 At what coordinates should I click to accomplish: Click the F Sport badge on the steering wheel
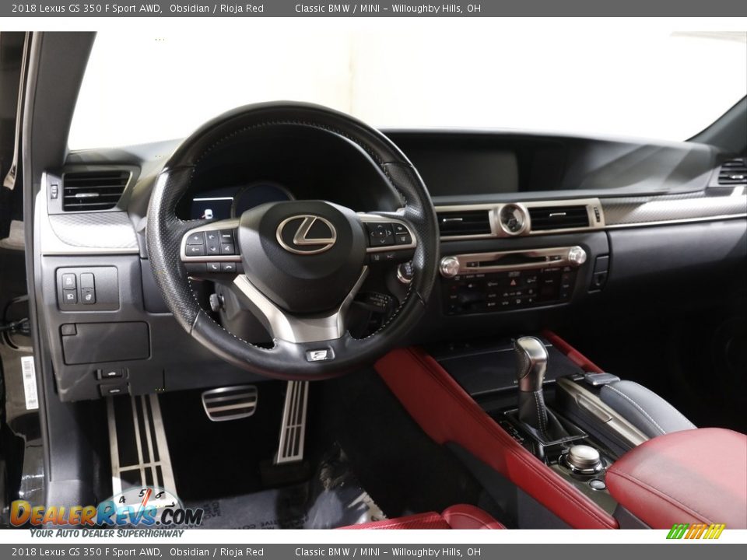[x=319, y=355]
